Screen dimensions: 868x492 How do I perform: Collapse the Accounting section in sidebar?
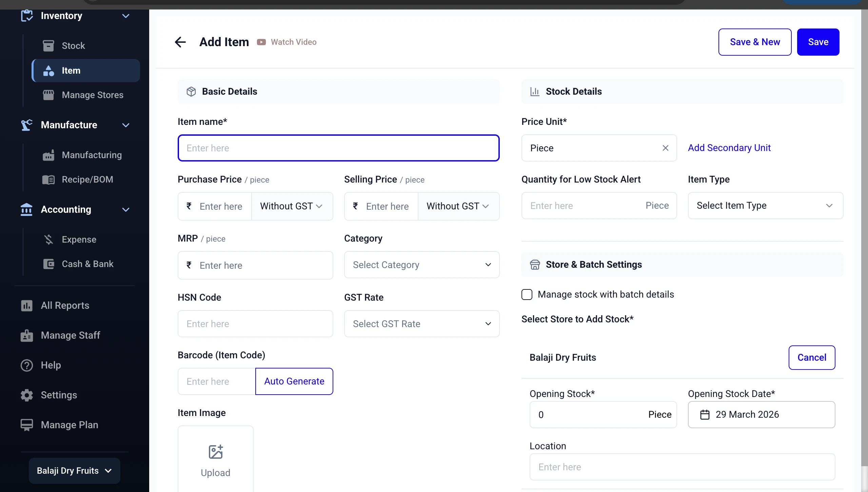pos(125,210)
